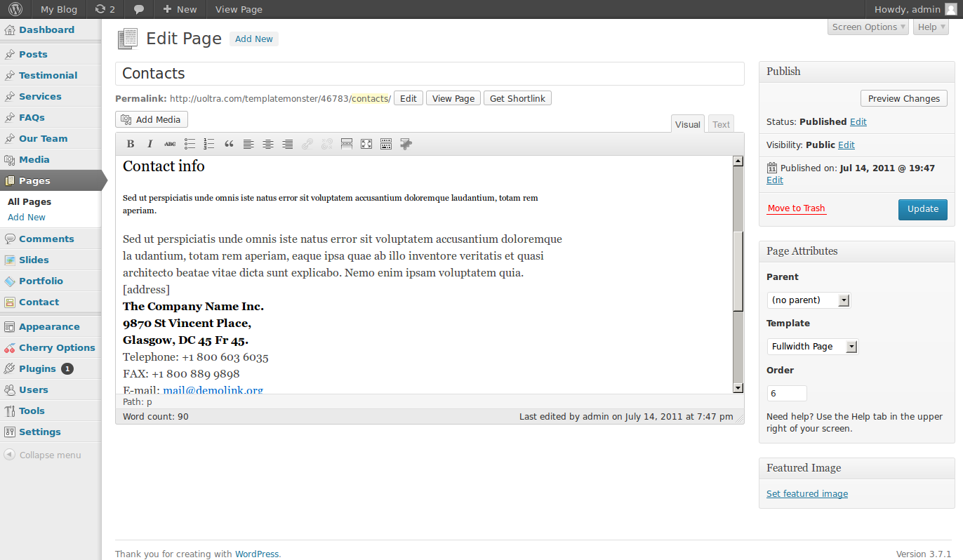Click the editor scrollbar up arrow
The width and height of the screenshot is (963, 560).
738,161
